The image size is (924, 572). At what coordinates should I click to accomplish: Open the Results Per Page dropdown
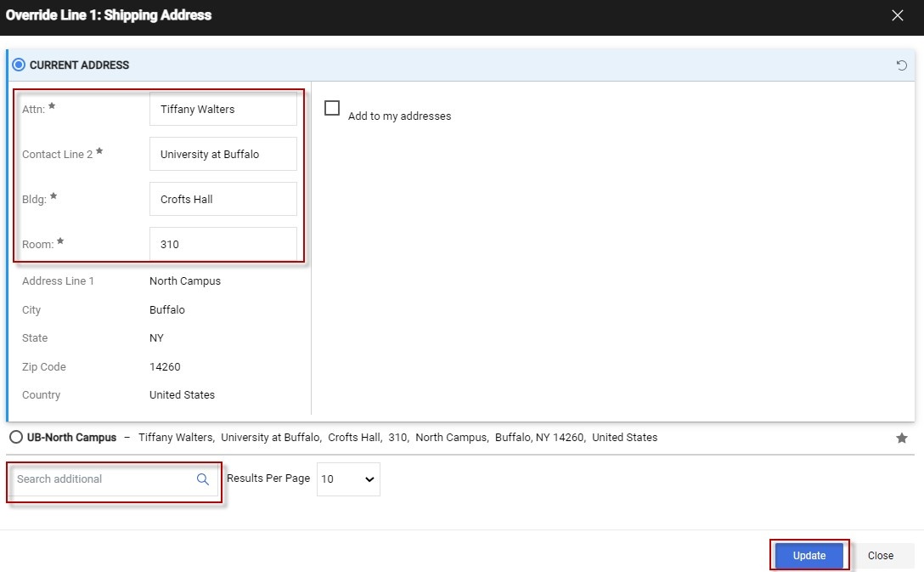[348, 479]
